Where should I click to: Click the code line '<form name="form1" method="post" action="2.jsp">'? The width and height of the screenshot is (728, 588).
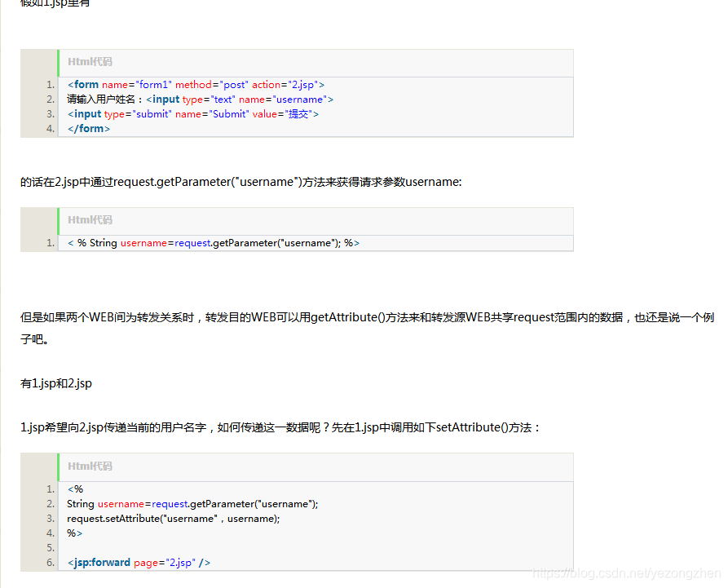[196, 85]
